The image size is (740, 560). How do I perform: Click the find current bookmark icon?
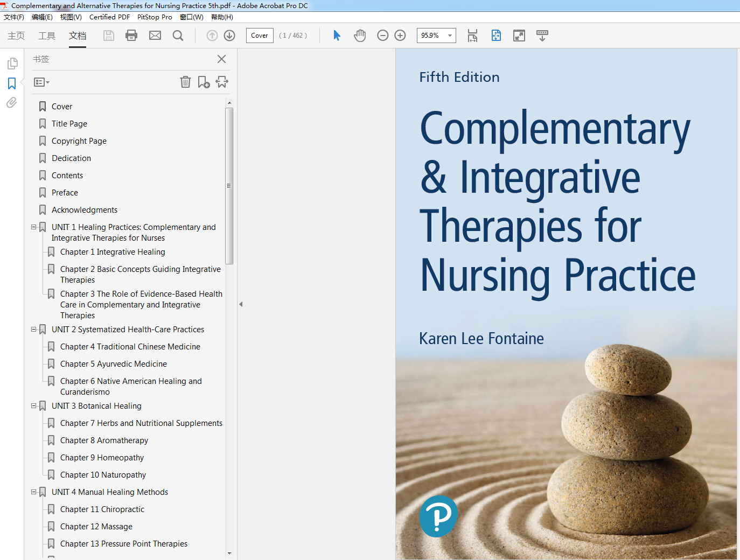[222, 82]
